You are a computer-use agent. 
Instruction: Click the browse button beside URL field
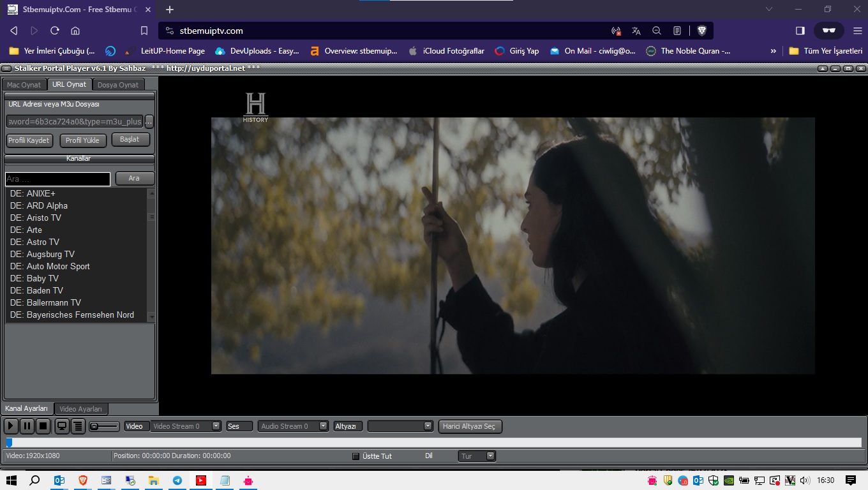coord(149,121)
